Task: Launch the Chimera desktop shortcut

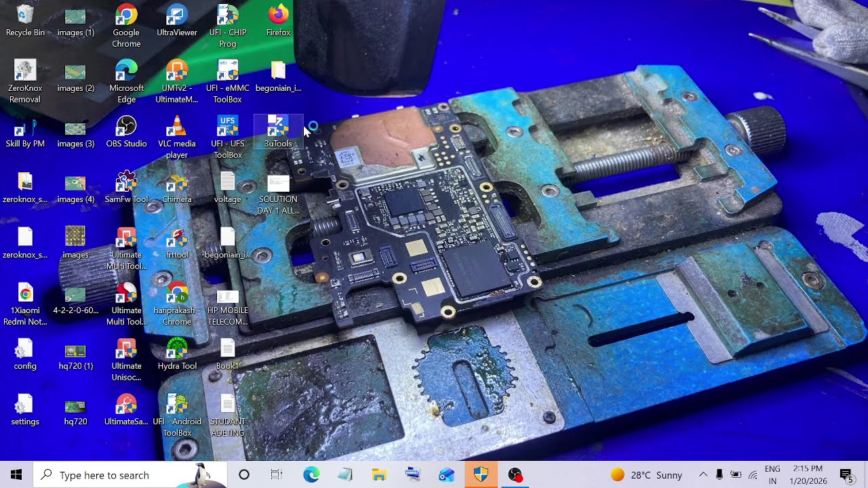Action: click(177, 187)
